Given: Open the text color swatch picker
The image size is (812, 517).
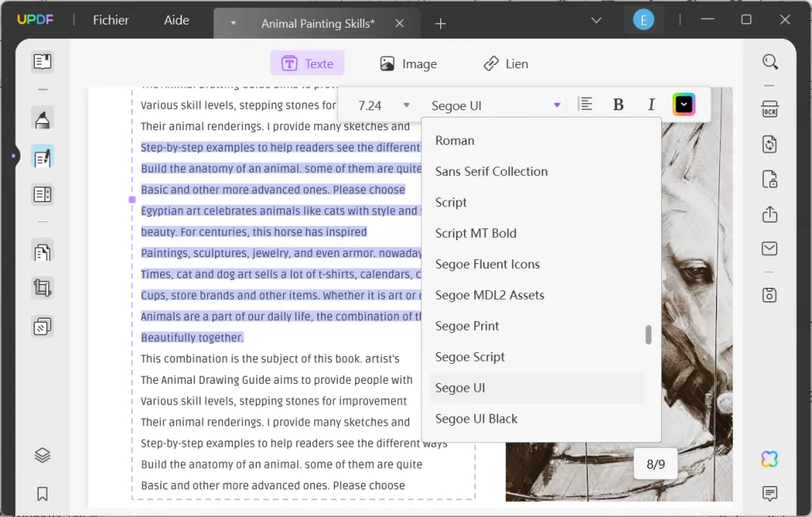Looking at the screenshot, I should click(x=684, y=104).
